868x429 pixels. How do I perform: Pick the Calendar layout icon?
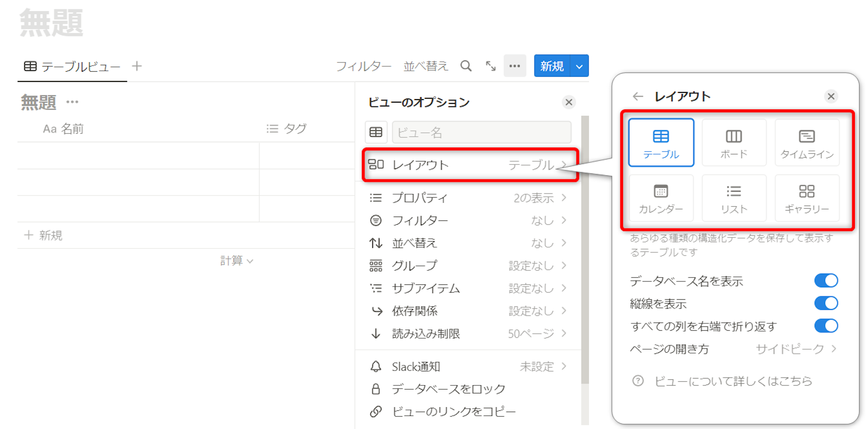tap(661, 198)
